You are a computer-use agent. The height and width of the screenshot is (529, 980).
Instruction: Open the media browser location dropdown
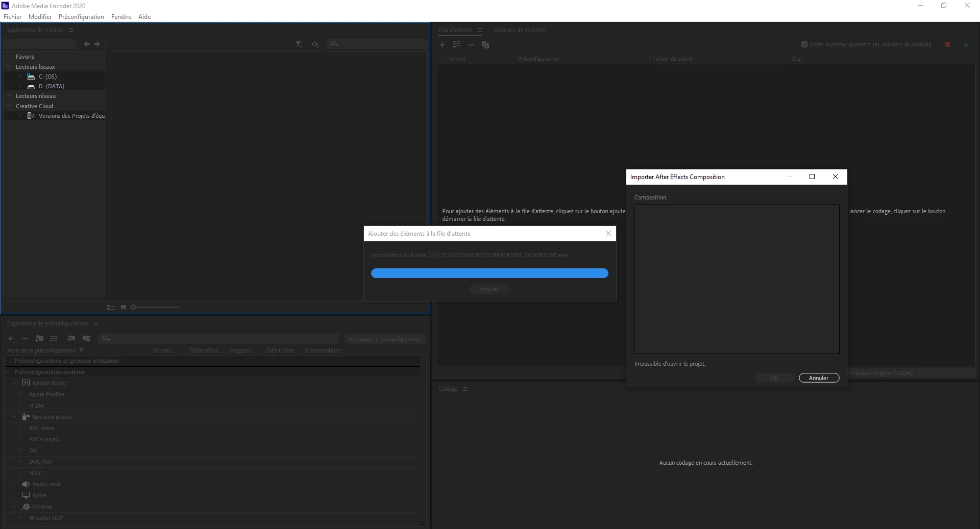pos(39,44)
